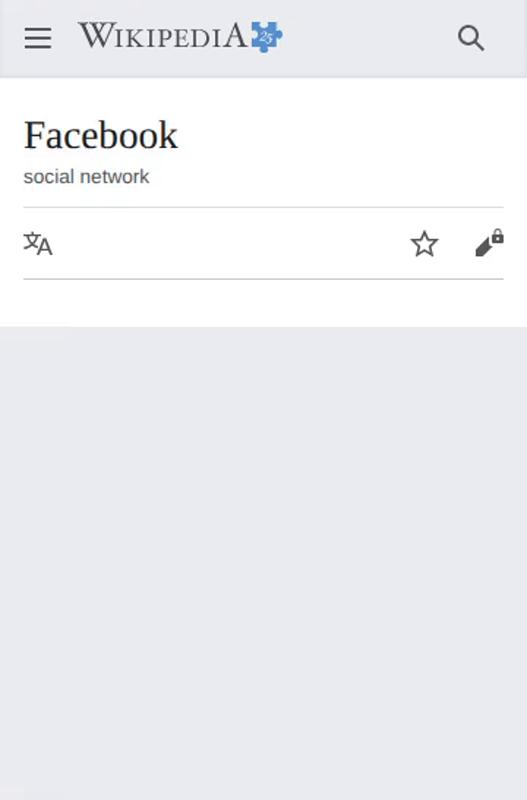Click the blue 25 puzzle piece badge
The image size is (527, 800).
(267, 37)
